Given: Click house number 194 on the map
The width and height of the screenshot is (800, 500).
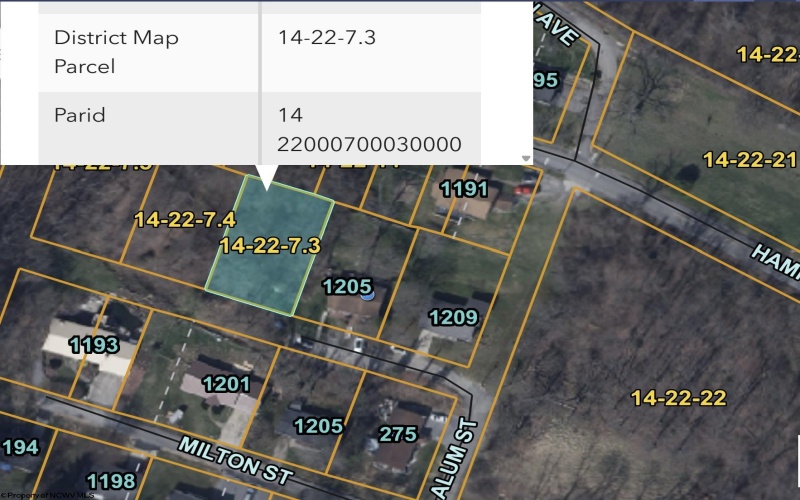Looking at the screenshot, I should [x=20, y=447].
